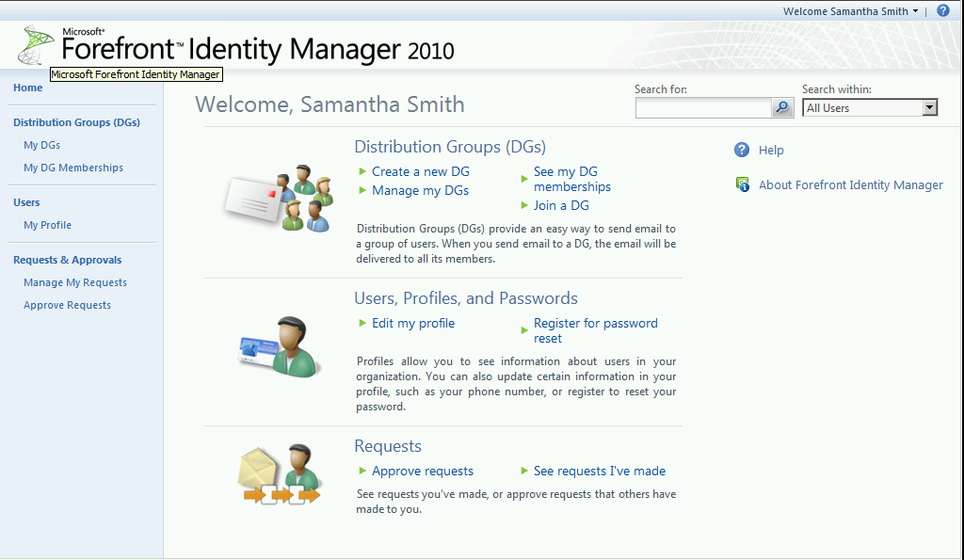Click green arrow beside Edit my profile

tap(362, 323)
